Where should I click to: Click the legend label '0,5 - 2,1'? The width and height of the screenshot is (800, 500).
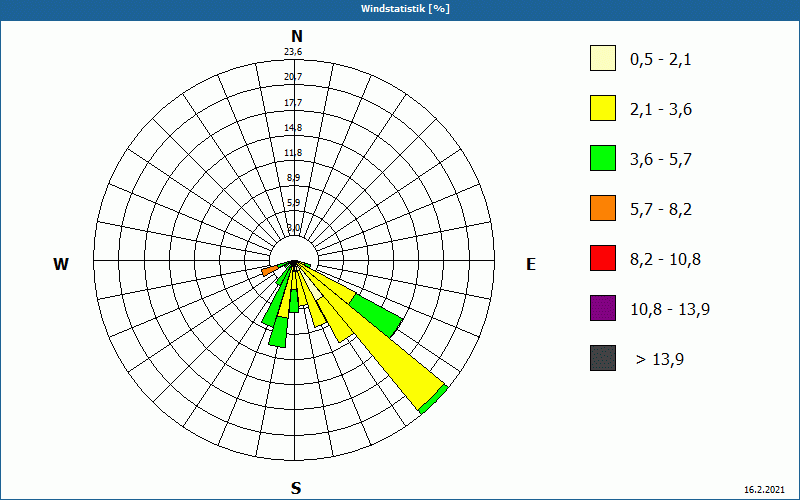(x=661, y=60)
